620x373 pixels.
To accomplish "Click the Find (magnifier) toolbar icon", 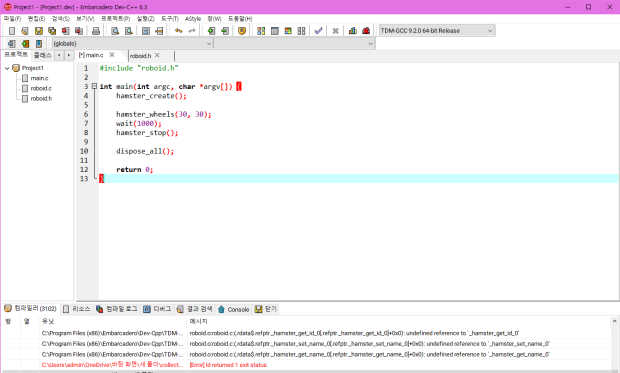I will [x=115, y=30].
